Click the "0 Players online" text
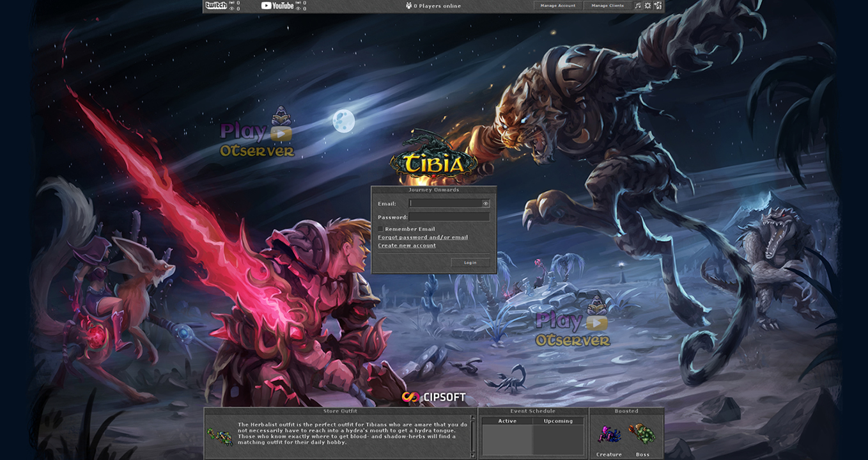 pos(437,6)
